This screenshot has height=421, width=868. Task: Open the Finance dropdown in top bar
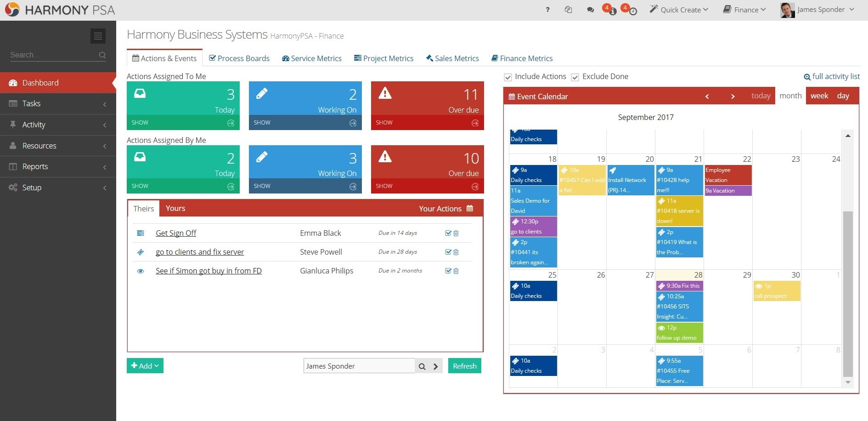744,10
